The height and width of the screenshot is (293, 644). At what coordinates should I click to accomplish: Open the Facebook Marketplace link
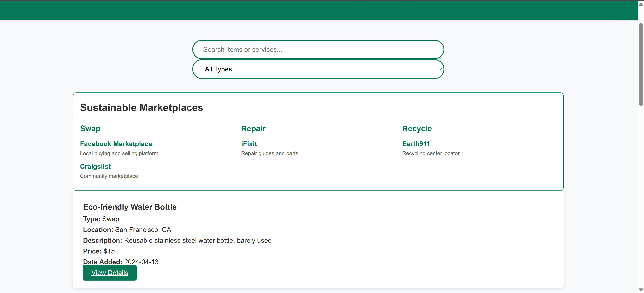116,144
